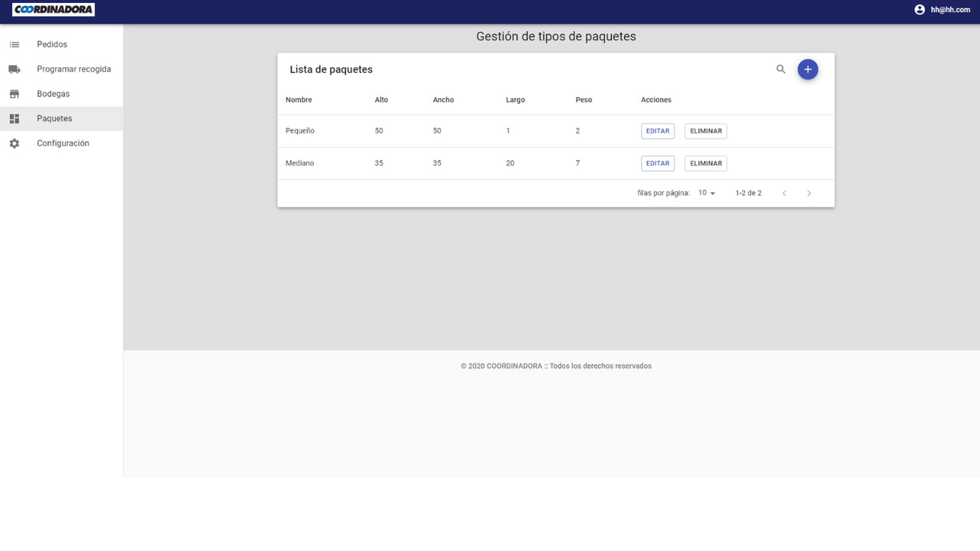980x551 pixels.
Task: Select the Paquetes grid icon
Action: (x=14, y=118)
